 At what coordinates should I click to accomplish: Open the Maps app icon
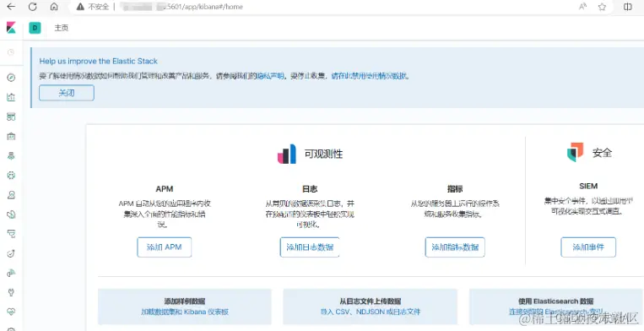(11, 155)
